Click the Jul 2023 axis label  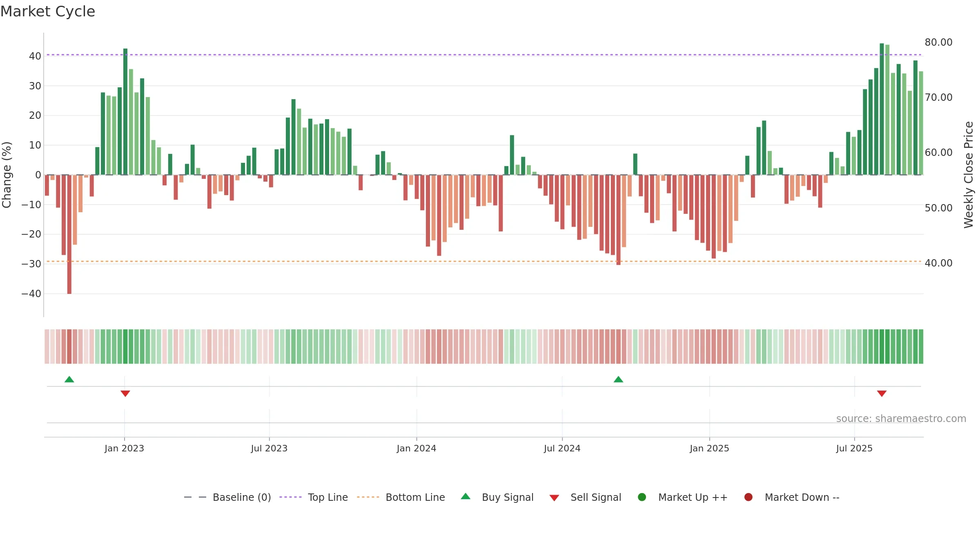pyautogui.click(x=269, y=449)
